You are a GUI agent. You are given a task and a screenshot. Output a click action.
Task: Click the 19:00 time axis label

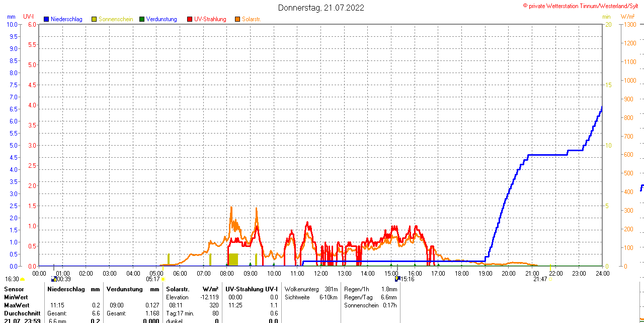[x=485, y=273]
